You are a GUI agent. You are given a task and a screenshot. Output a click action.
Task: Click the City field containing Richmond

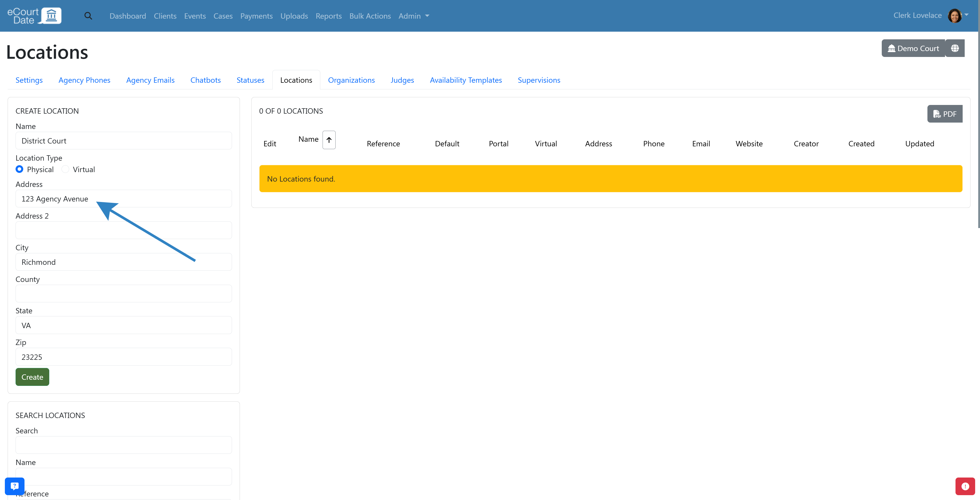124,262
